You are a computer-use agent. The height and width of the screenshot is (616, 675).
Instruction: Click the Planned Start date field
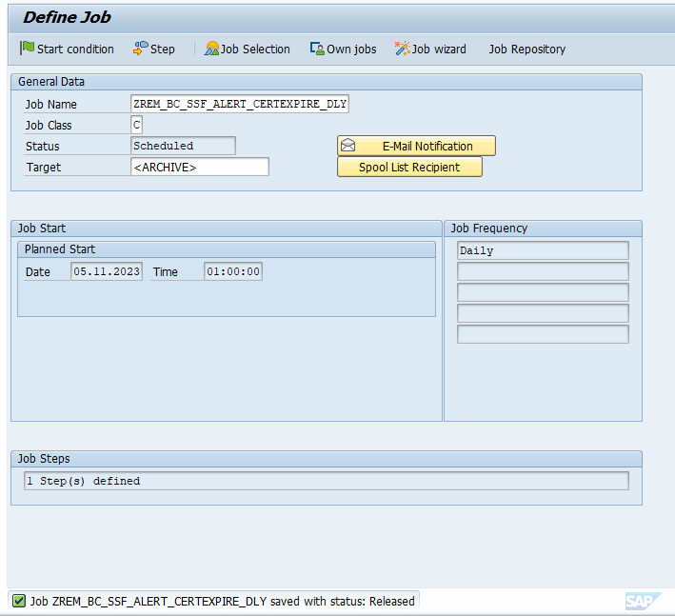107,271
